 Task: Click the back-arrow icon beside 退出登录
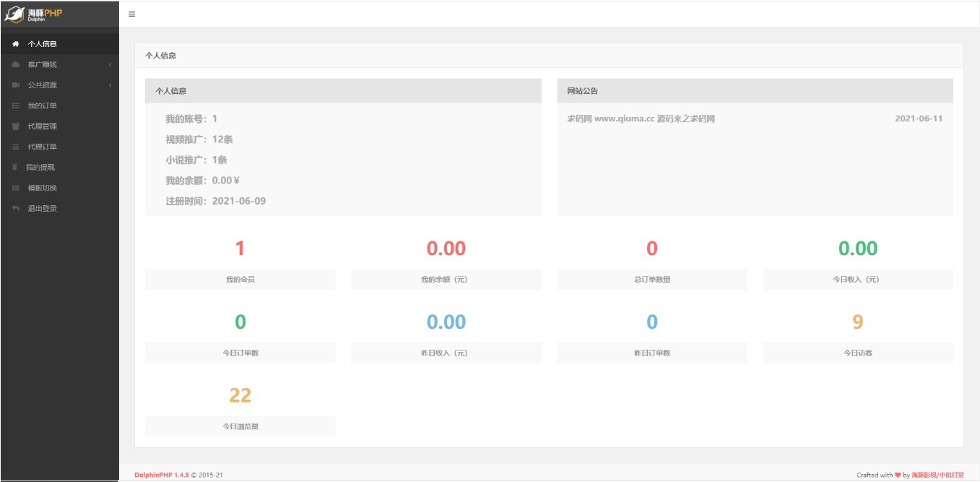pyautogui.click(x=15, y=209)
